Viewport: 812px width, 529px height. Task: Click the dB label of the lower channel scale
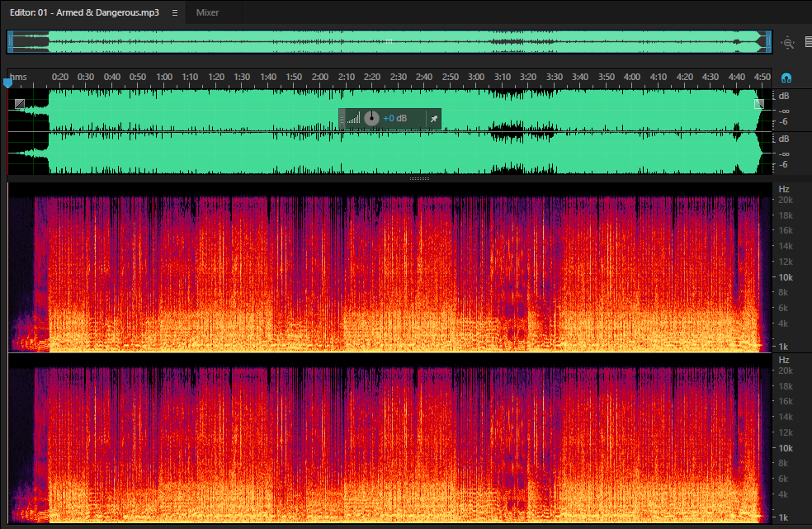point(784,139)
